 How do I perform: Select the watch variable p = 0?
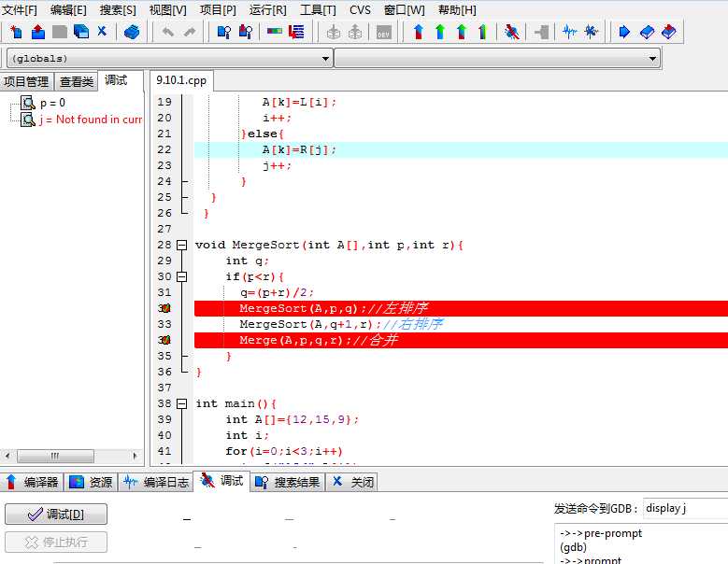[52, 103]
